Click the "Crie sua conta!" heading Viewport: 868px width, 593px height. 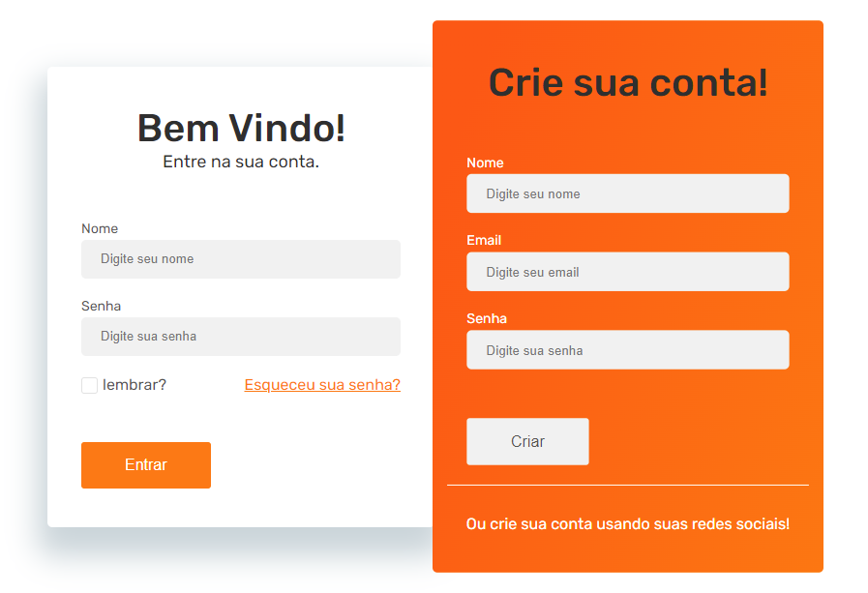click(627, 83)
